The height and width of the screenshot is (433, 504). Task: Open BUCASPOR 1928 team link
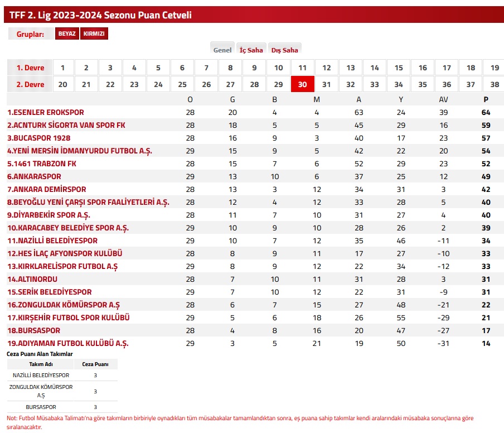tap(39, 138)
